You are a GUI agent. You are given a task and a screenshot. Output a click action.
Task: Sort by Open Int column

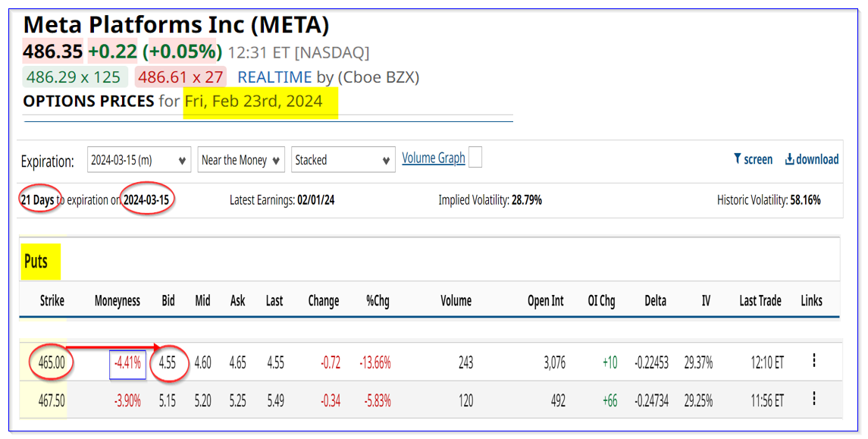pos(546,301)
